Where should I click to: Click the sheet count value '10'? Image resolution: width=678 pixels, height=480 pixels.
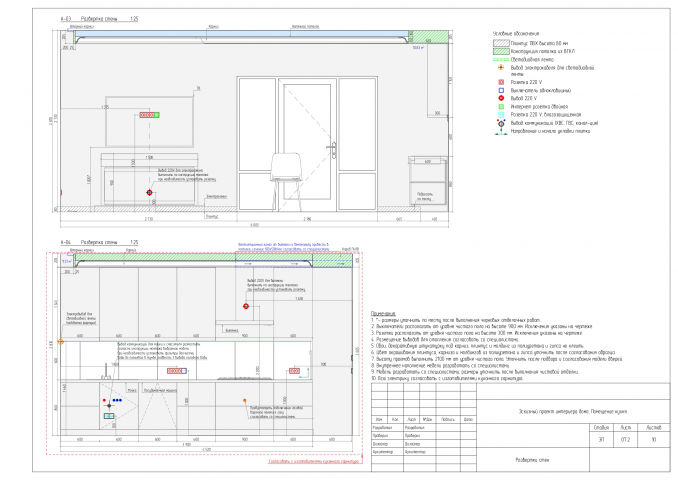pos(654,439)
